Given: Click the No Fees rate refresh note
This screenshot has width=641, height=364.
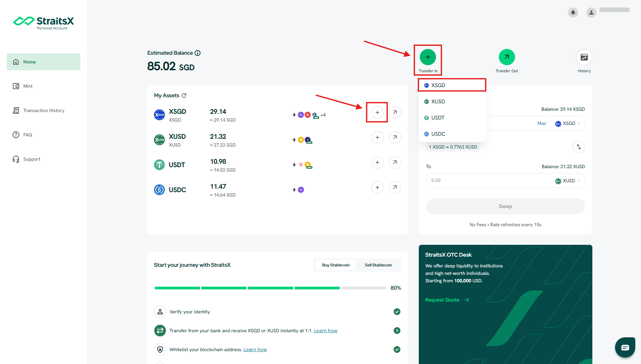Looking at the screenshot, I should point(505,225).
